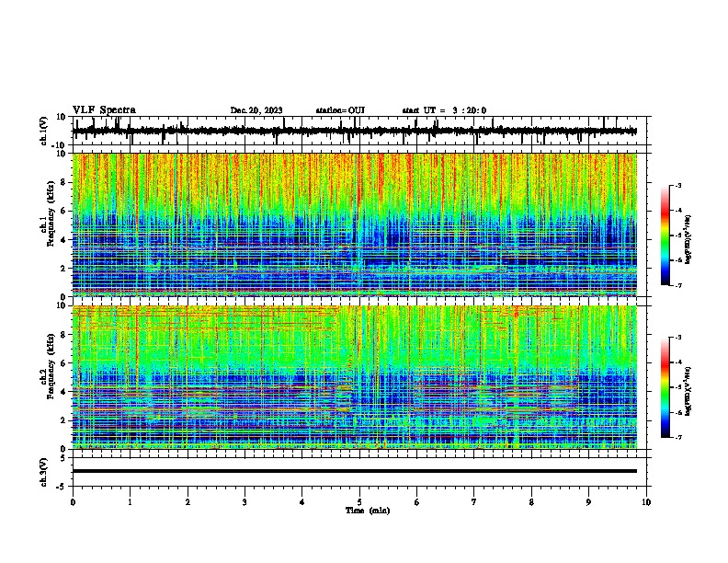Click the -7 label on the ch.1 color bar

tap(677, 285)
